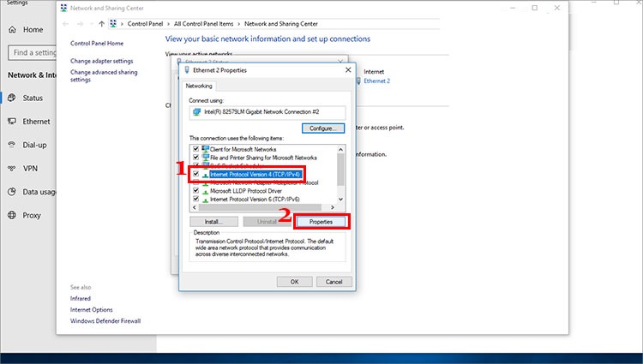643x364 pixels.
Task: Click Microsoft LLDP Protocol Driver item icon
Action: coord(206,191)
